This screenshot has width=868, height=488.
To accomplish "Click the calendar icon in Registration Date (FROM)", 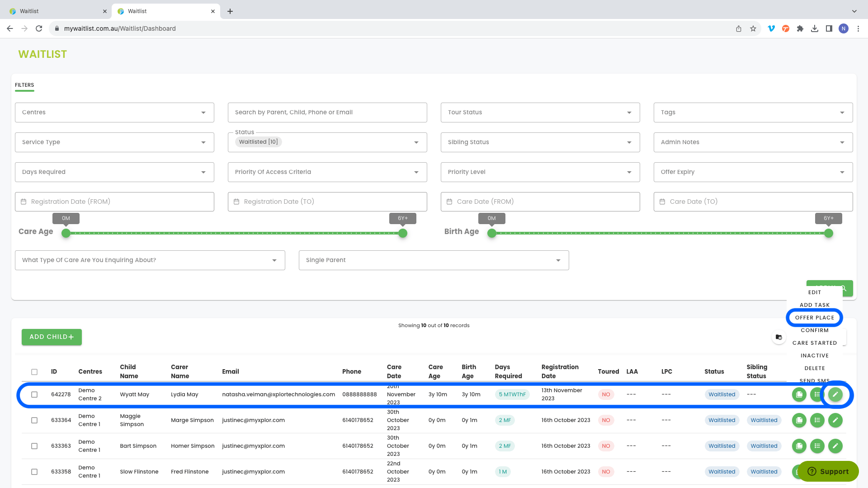I will 24,202.
